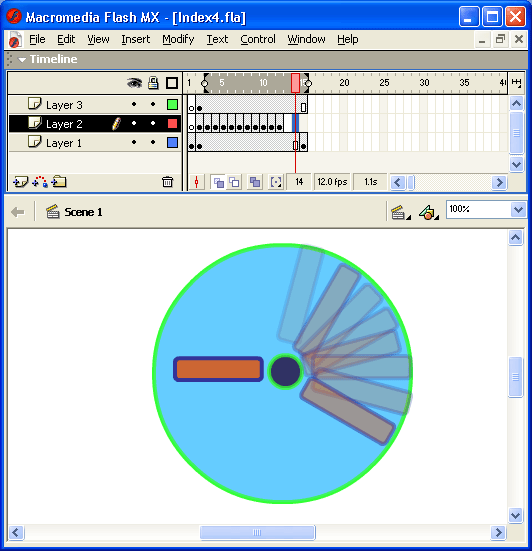The height and width of the screenshot is (551, 532).
Task: Open the zoom percentage dropdown
Action: click(518, 210)
